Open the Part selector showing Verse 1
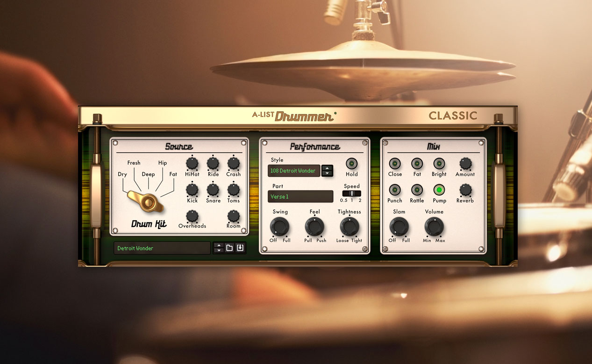 tap(300, 197)
